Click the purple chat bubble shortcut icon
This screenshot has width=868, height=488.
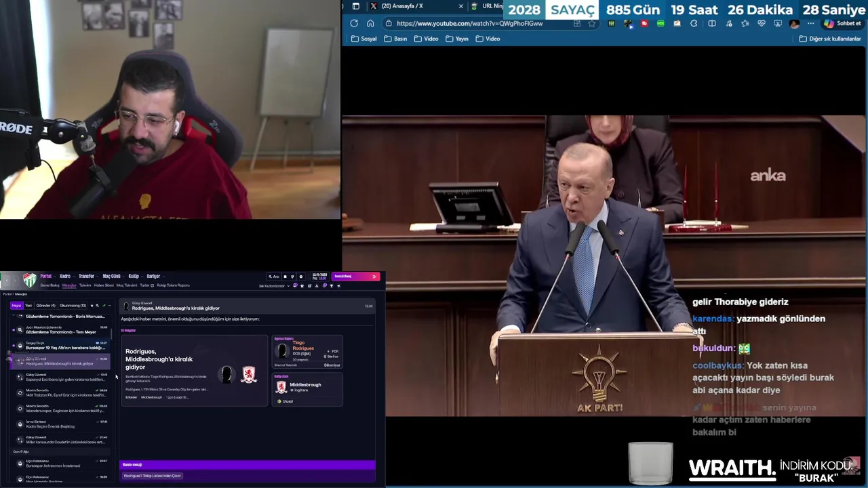tap(295, 285)
